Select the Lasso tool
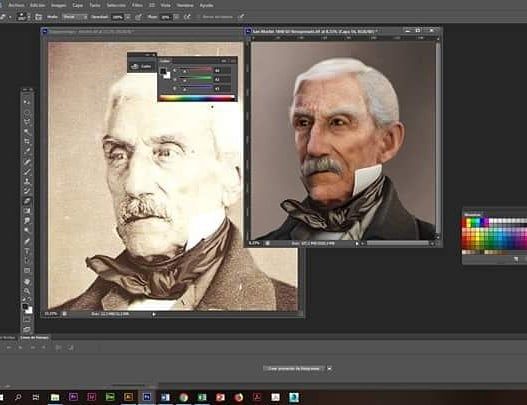 tap(27, 122)
